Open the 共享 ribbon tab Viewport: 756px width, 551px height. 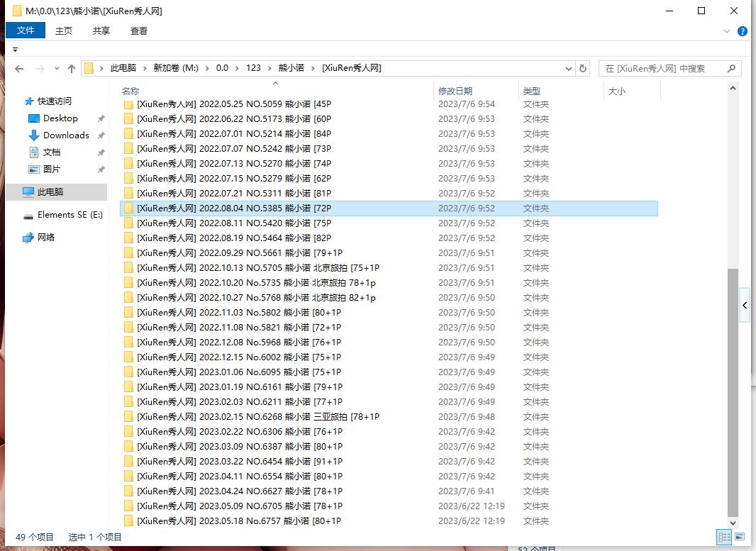tap(101, 31)
